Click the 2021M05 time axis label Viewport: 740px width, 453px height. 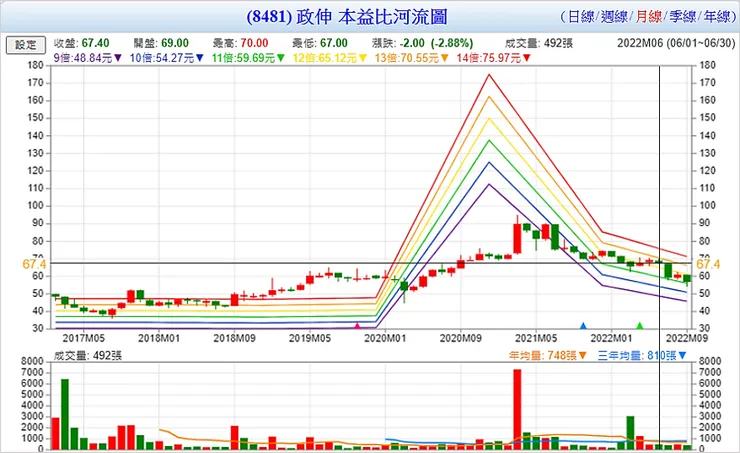coord(536,338)
